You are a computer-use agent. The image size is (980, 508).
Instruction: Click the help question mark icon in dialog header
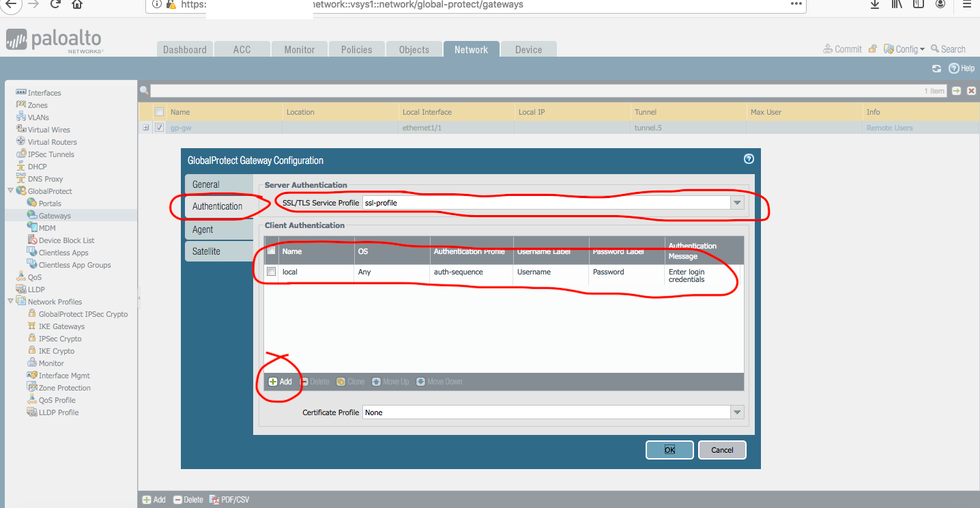(x=749, y=159)
